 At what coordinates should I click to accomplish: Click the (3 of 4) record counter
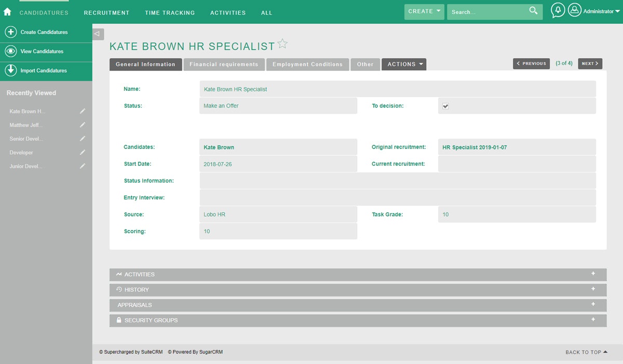pos(564,63)
